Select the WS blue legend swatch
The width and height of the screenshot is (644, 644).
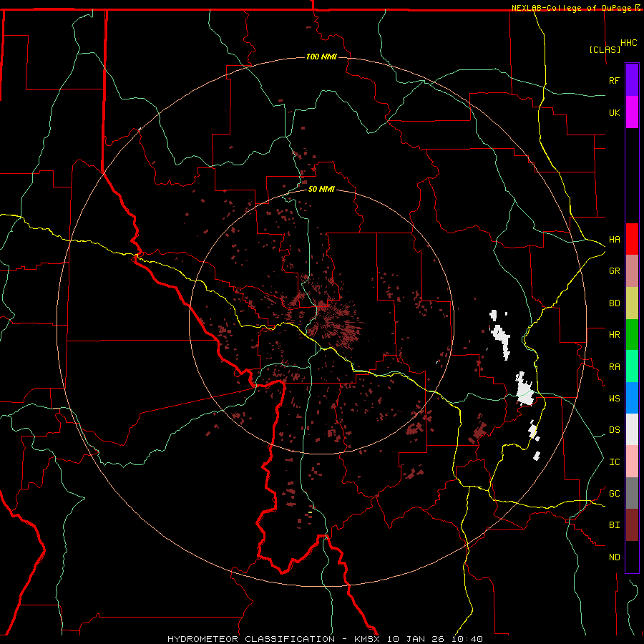pyautogui.click(x=632, y=398)
